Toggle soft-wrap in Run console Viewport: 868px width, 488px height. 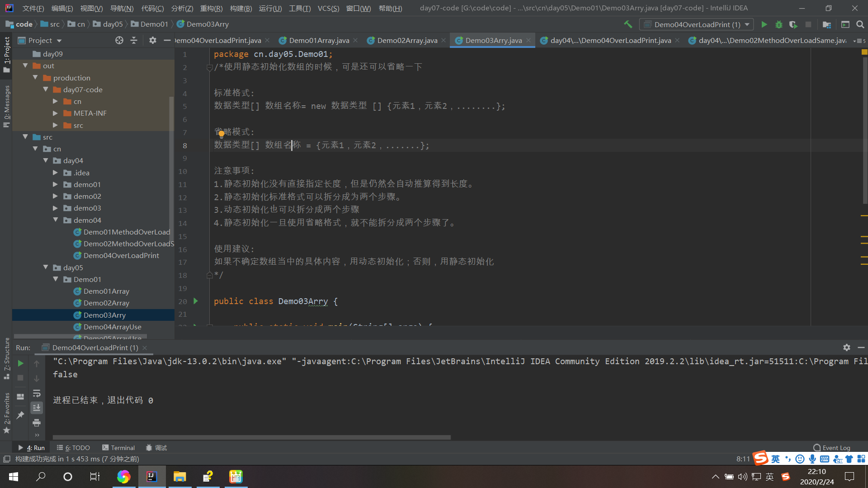point(37,393)
